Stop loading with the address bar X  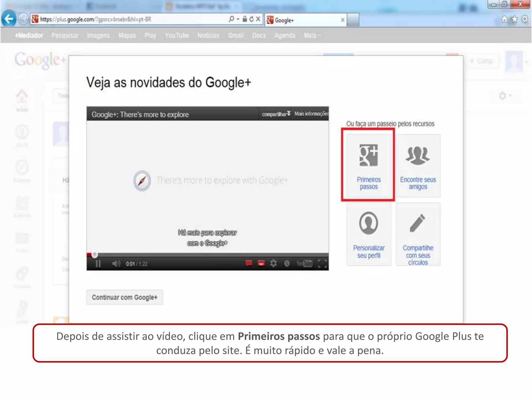258,19
